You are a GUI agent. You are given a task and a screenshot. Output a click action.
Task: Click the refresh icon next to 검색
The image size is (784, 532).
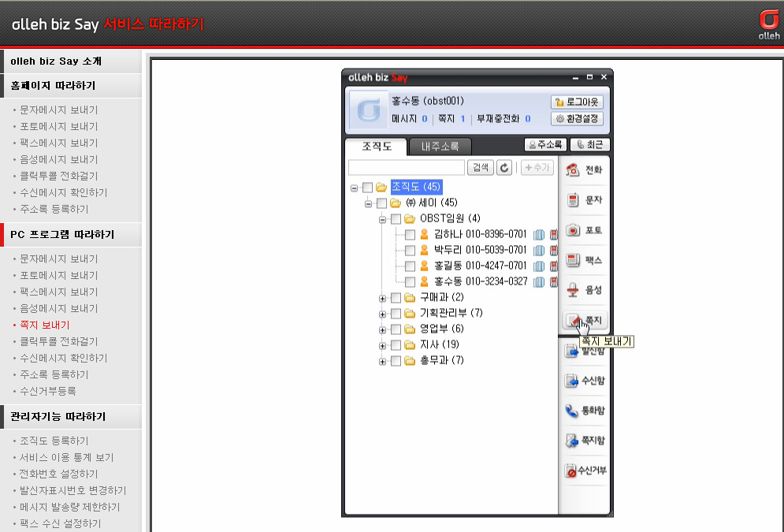pos(504,168)
